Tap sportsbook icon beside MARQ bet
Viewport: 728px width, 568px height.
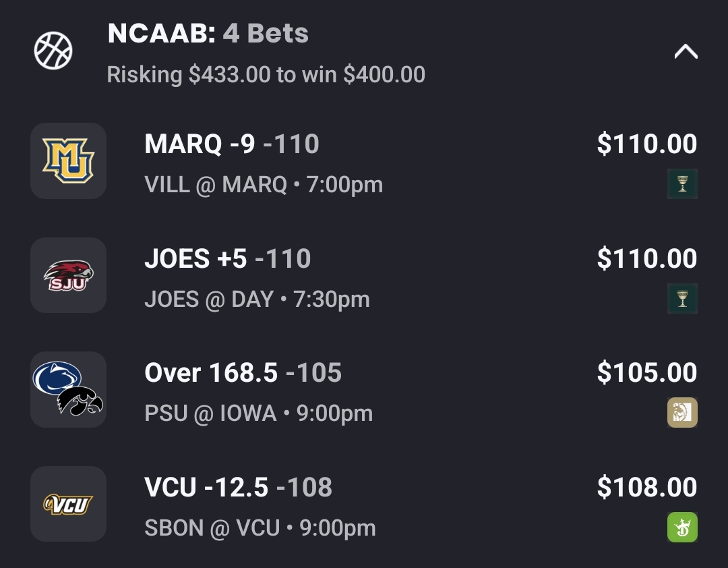pyautogui.click(x=682, y=183)
